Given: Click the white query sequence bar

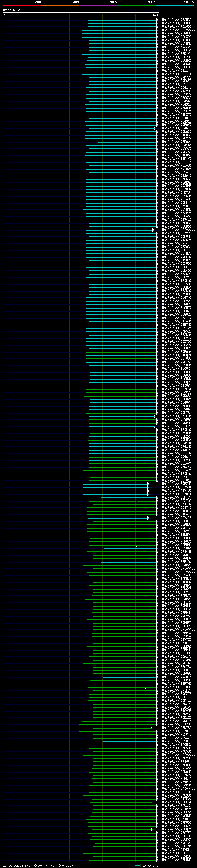Looking at the screenshot, I should (x=81, y=13).
